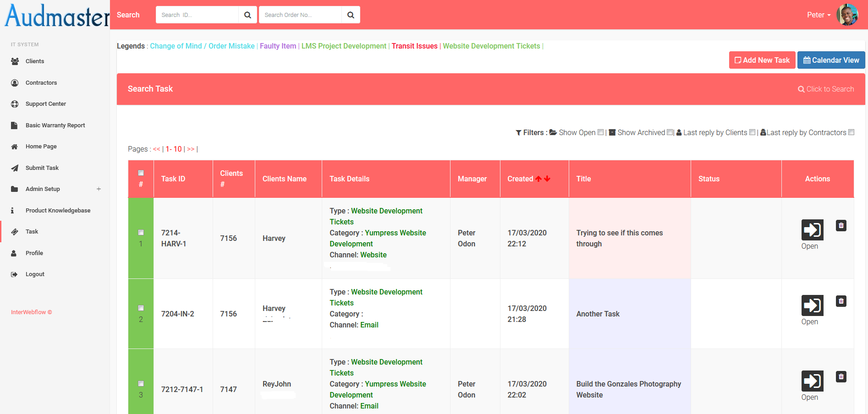Image resolution: width=868 pixels, height=414 pixels.
Task: Enable the Show Open filter checkbox
Action: click(600, 132)
